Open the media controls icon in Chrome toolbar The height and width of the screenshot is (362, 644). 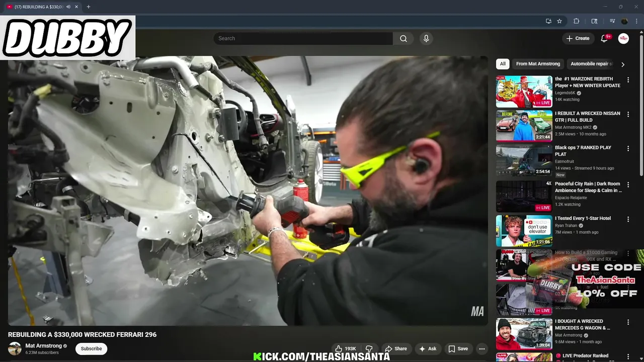(612, 21)
